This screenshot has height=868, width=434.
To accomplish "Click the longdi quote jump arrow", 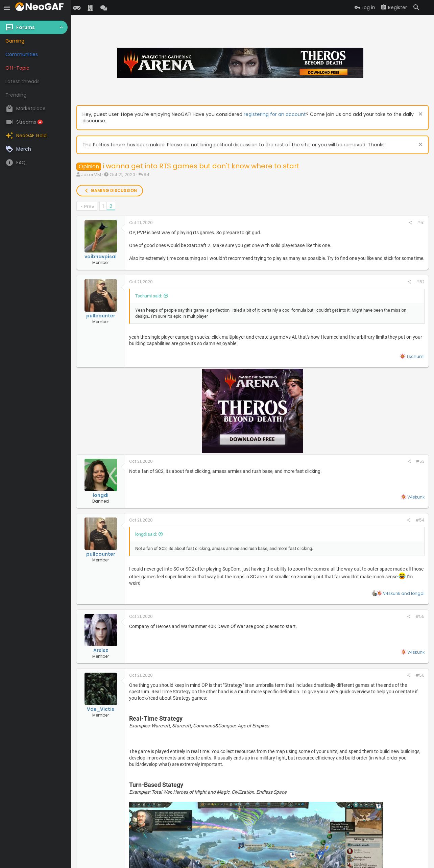I will pos(161,534).
